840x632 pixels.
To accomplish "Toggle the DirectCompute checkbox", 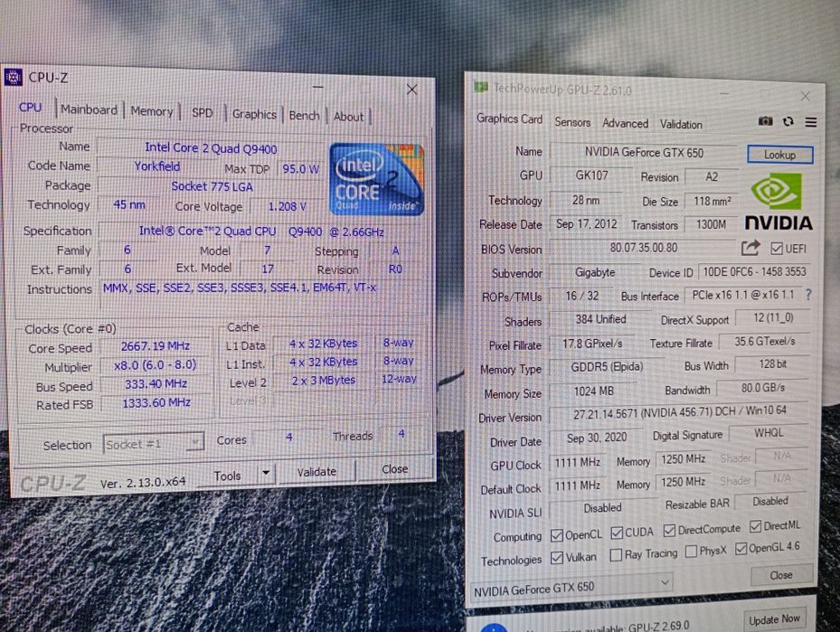I will [x=669, y=530].
